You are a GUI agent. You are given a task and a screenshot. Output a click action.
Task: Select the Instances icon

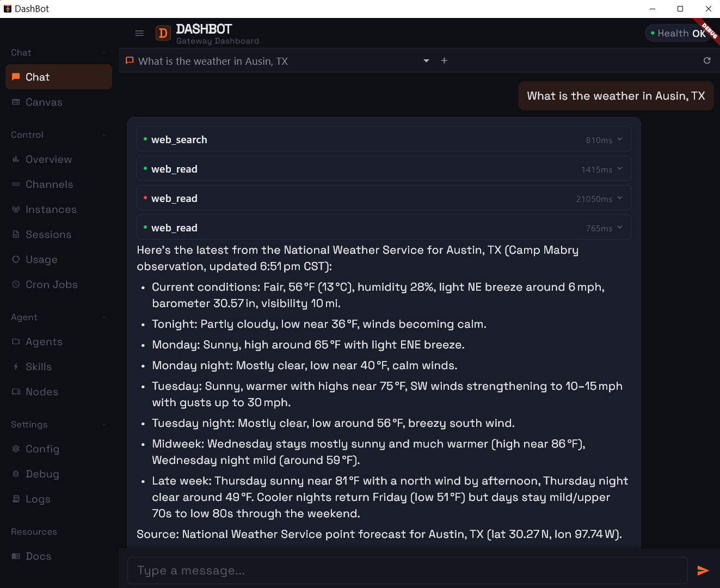16,209
